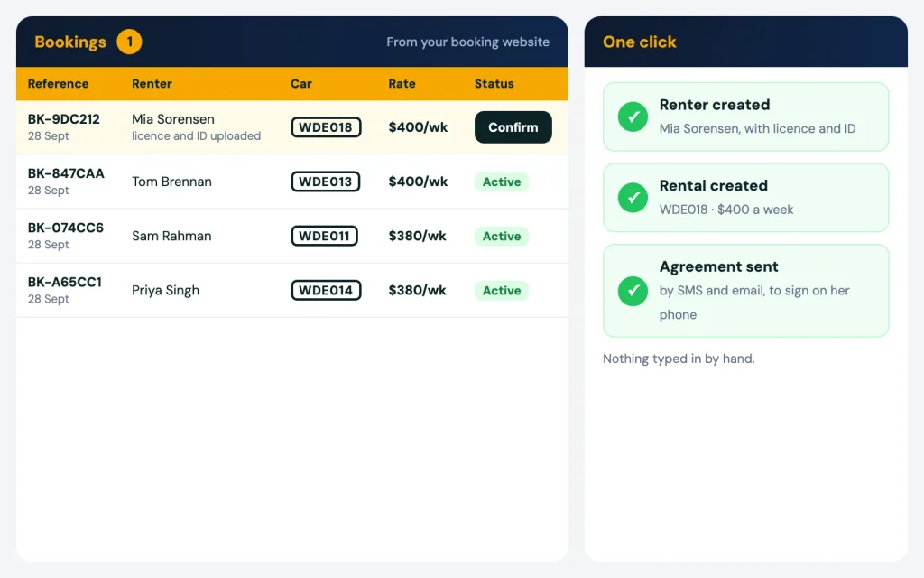Viewport: 924px width, 578px height.
Task: Click the green check next to Rental created
Action: tap(633, 198)
